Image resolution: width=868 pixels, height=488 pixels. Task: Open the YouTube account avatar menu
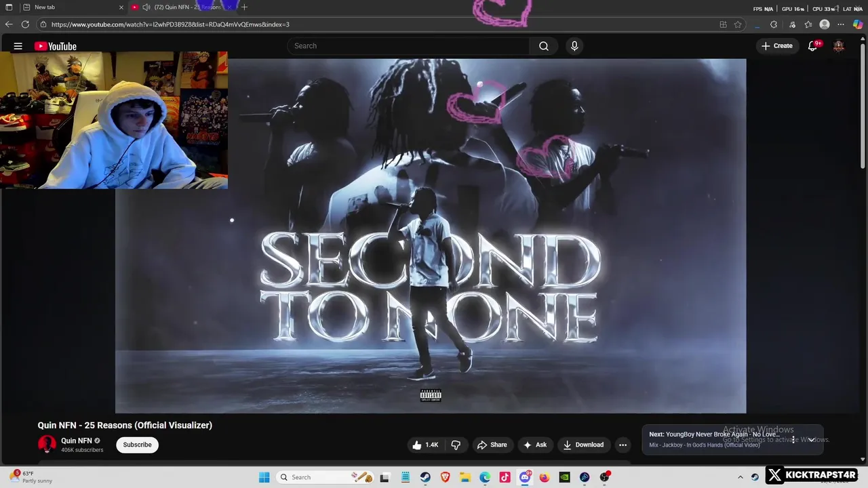pyautogui.click(x=839, y=46)
